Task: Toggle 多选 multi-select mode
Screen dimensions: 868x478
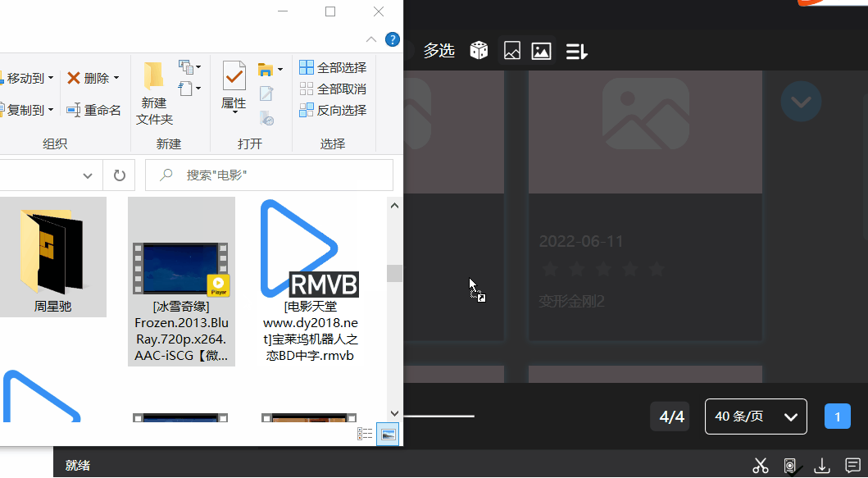Action: click(439, 51)
